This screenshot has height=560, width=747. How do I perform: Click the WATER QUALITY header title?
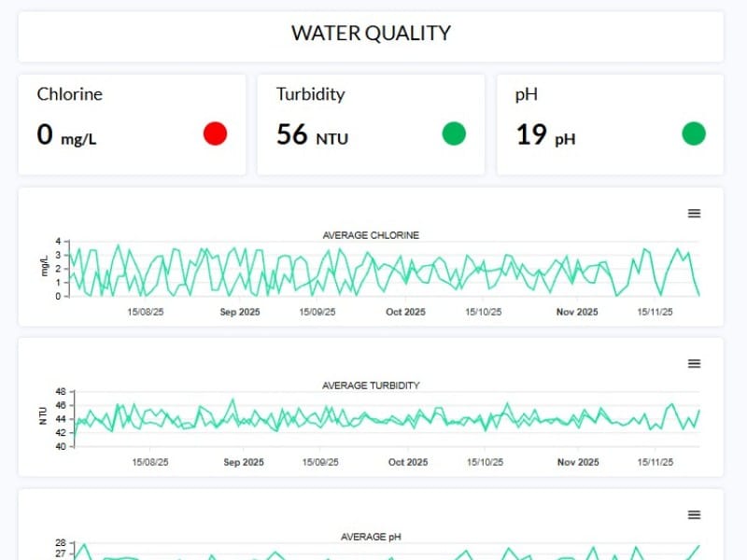371,34
